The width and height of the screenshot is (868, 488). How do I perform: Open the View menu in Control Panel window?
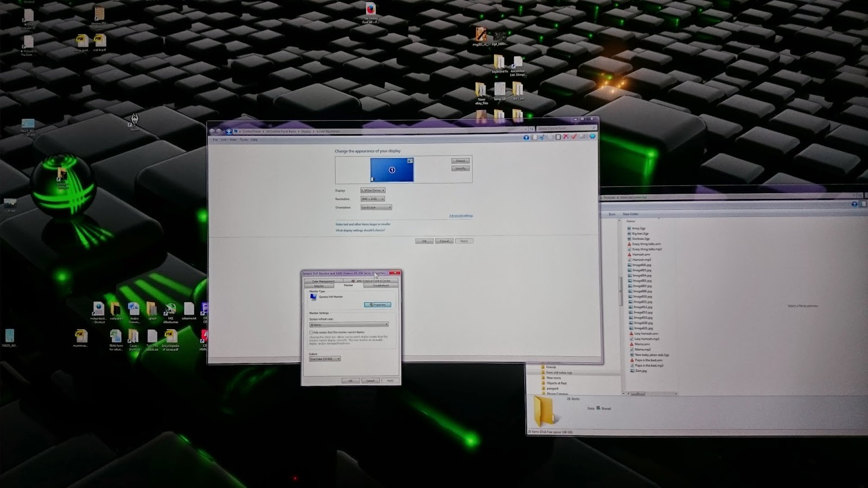[x=233, y=140]
